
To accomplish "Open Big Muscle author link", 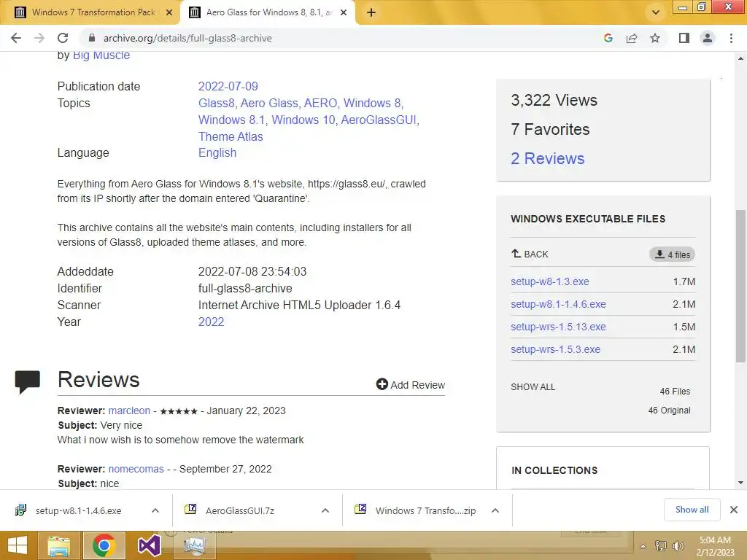I will click(x=101, y=55).
